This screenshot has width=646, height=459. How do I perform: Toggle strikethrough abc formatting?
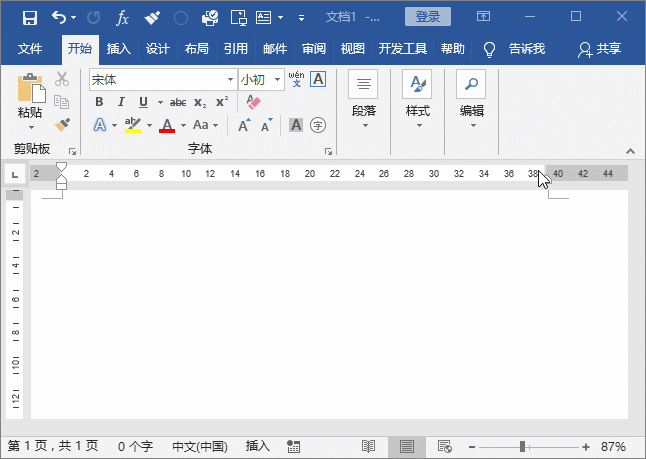[x=178, y=102]
